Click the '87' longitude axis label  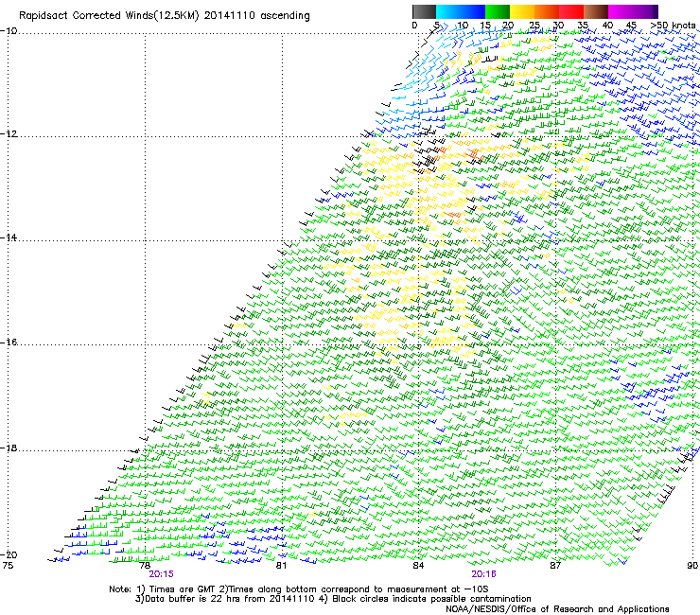[x=555, y=566]
